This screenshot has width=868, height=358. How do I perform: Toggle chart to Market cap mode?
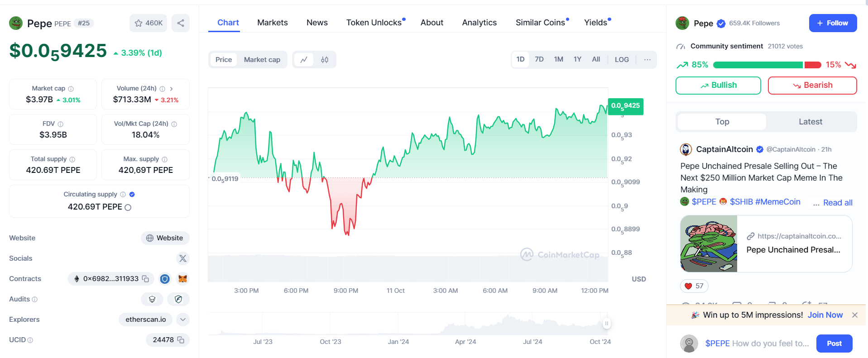(262, 59)
